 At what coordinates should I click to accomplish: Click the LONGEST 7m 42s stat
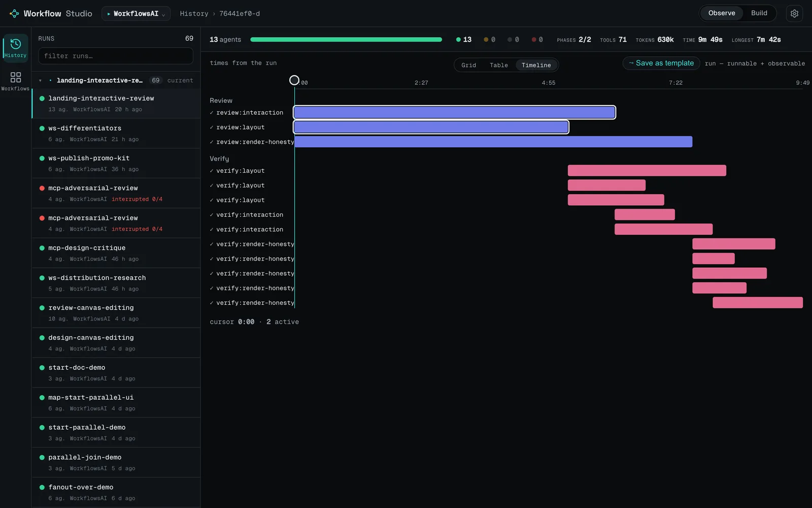(756, 40)
